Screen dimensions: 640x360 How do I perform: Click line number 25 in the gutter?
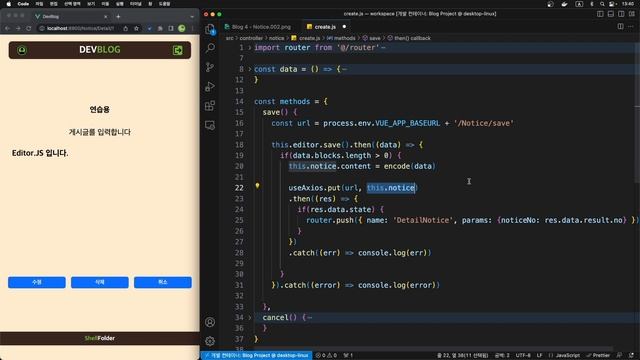click(239, 220)
